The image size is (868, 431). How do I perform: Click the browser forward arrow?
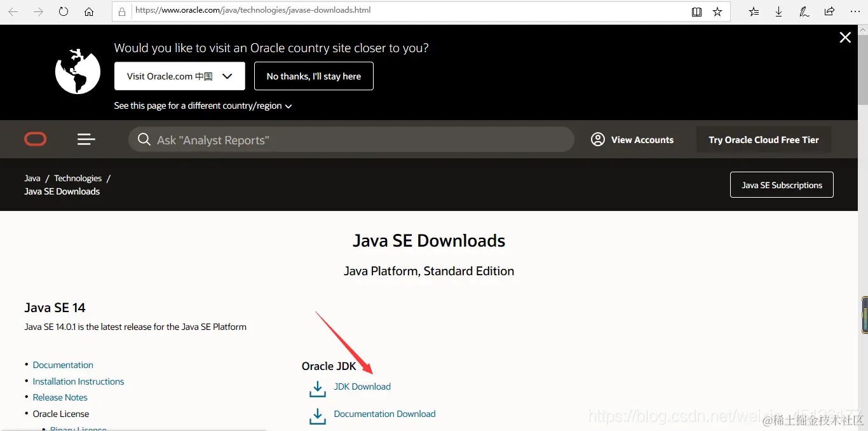click(39, 12)
